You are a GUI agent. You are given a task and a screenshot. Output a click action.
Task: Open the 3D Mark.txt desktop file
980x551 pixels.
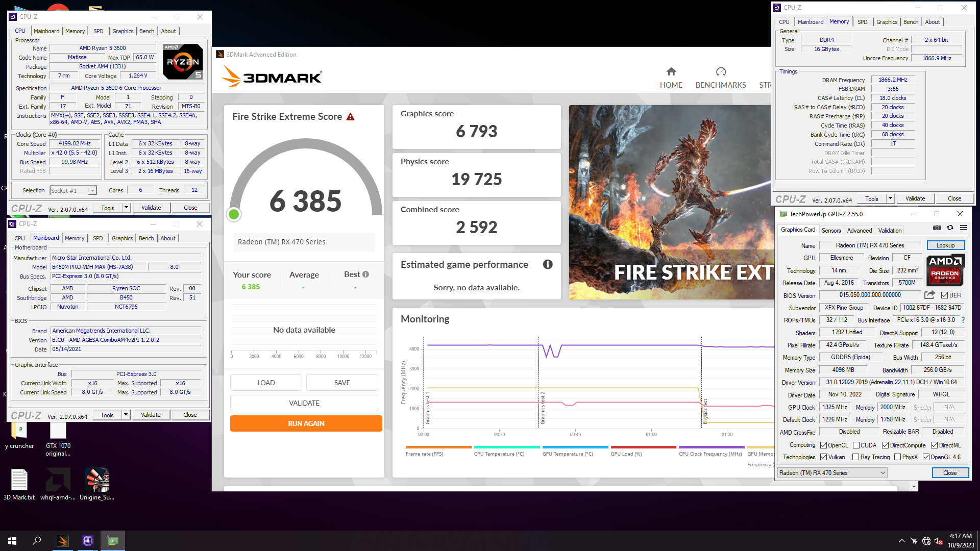click(x=19, y=484)
